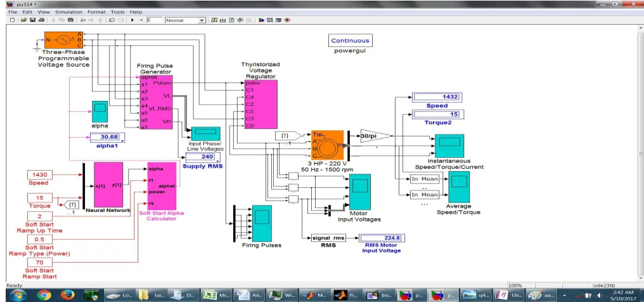The image size is (644, 302).
Task: Open the File menu
Action: 12,12
